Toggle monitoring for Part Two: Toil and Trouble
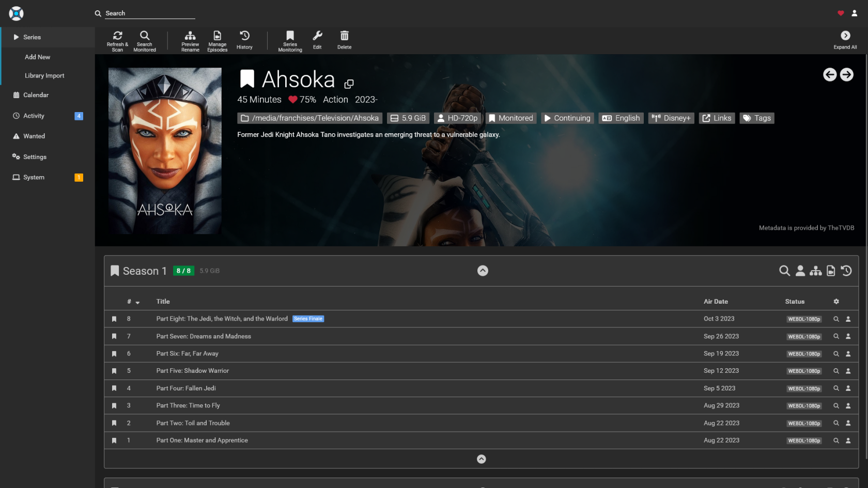Image resolution: width=868 pixels, height=488 pixels. coord(114,423)
